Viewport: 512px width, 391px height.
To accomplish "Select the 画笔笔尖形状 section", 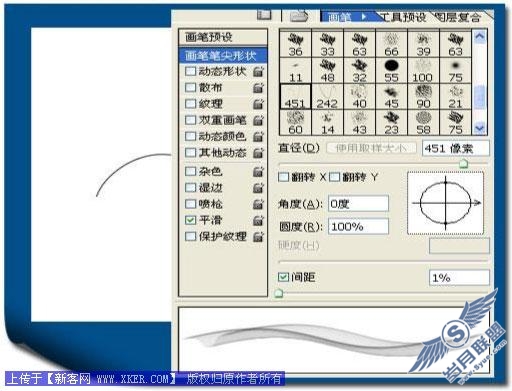I will tap(223, 55).
